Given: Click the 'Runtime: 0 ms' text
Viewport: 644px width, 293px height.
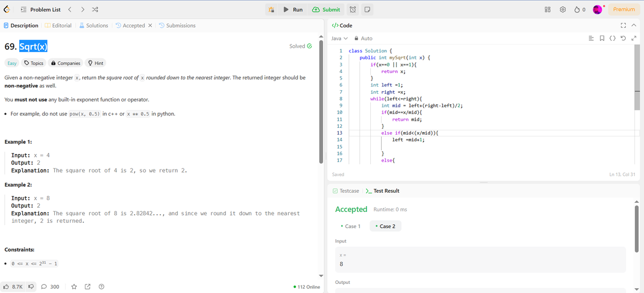Looking at the screenshot, I should click(390, 209).
